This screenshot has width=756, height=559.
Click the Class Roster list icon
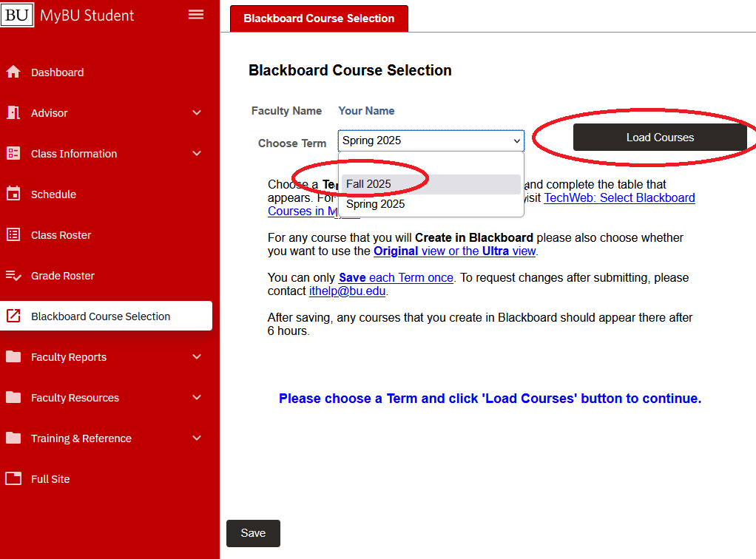(13, 234)
